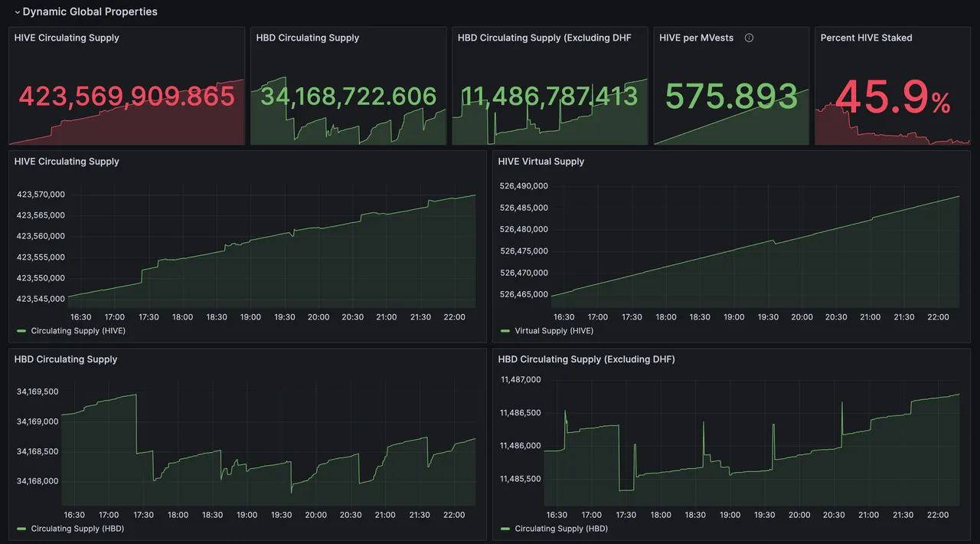Click the 45.9% staked value
Screen dimensions: 980x544
(893, 97)
